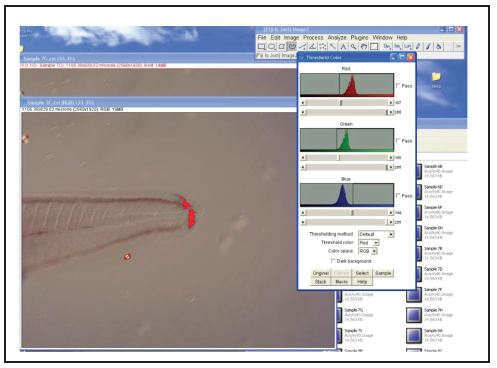497x368 pixels.
Task: Click the Select button in Threshold Color
Action: [362, 273]
